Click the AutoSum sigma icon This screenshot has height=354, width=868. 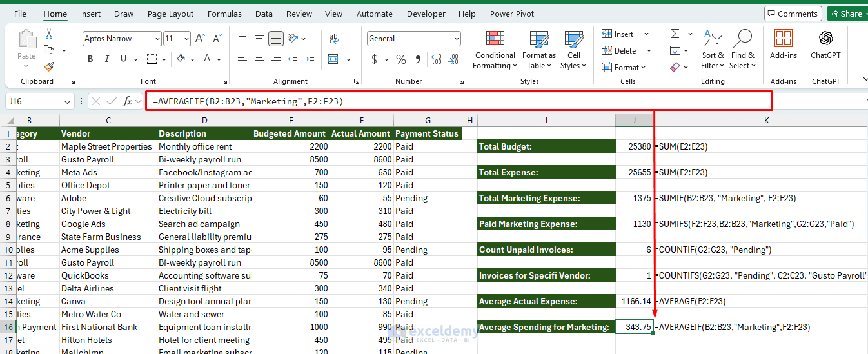(675, 34)
